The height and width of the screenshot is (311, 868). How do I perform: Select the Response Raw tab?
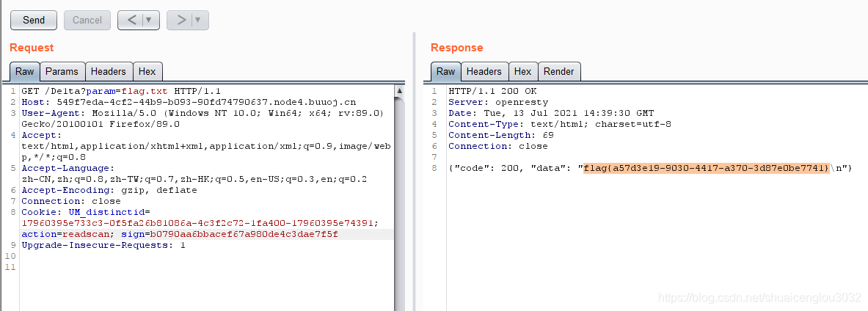(x=445, y=71)
